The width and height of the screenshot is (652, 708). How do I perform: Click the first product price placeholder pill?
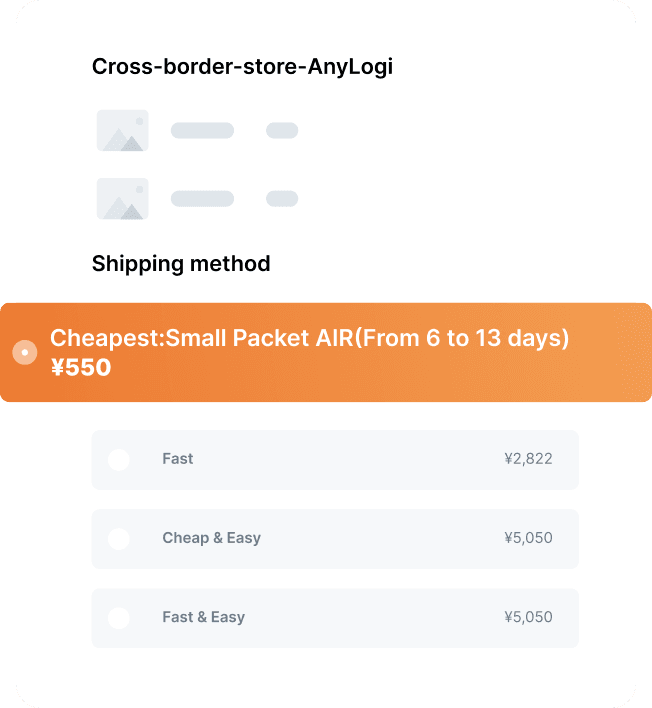[282, 130]
